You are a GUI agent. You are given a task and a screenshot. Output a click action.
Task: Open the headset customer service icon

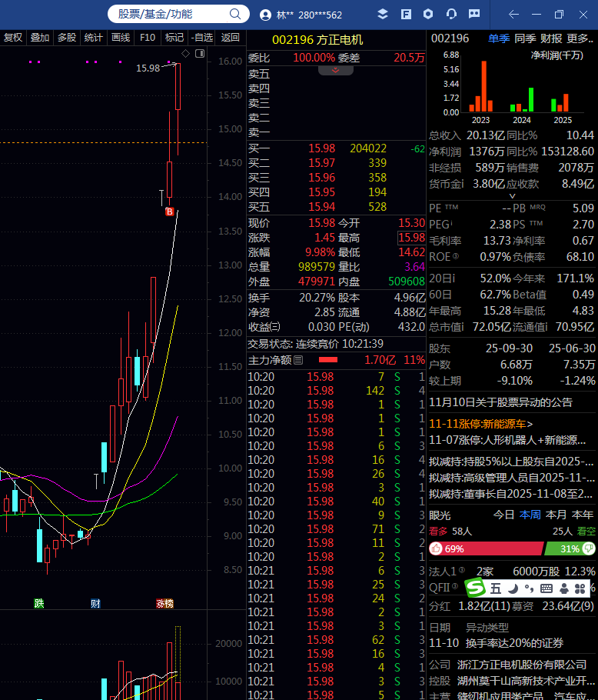pos(451,14)
